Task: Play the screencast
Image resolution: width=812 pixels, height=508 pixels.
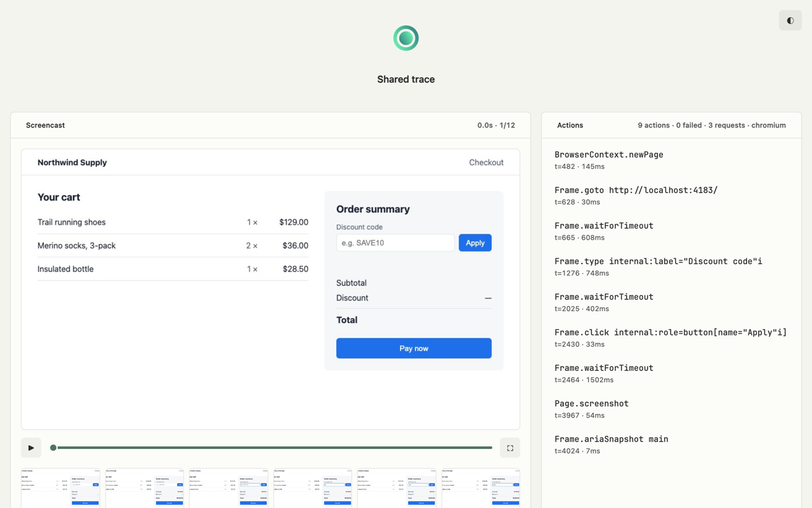Action: (x=31, y=448)
